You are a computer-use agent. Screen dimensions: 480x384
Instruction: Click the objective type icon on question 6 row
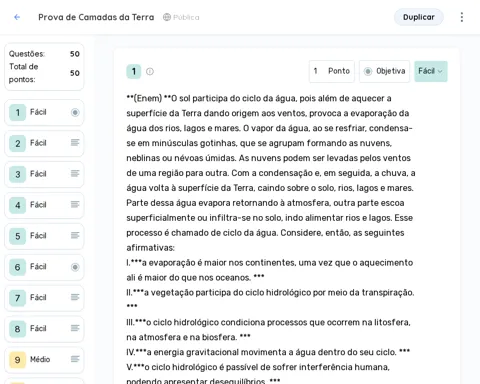pos(75,267)
